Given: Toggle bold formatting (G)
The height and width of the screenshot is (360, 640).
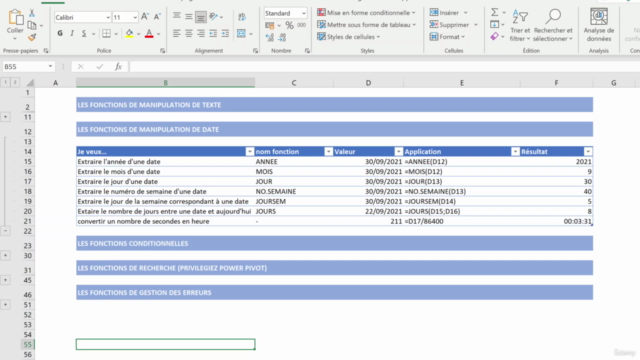Looking at the screenshot, I should [x=60, y=33].
